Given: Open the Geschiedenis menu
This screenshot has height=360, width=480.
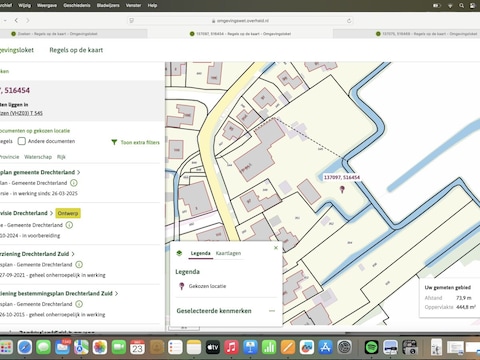Looking at the screenshot, I should tap(77, 5).
